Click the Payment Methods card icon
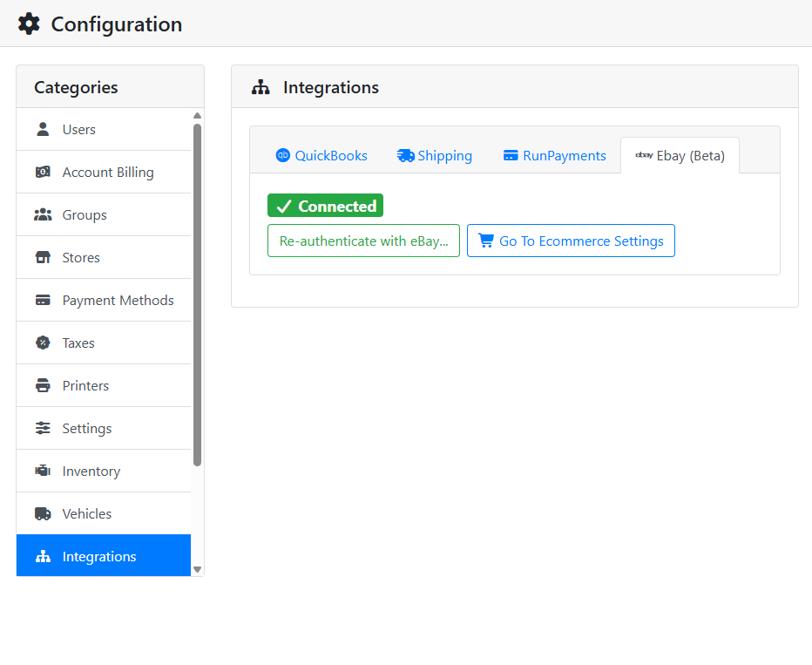812x665 pixels. pyautogui.click(x=43, y=301)
